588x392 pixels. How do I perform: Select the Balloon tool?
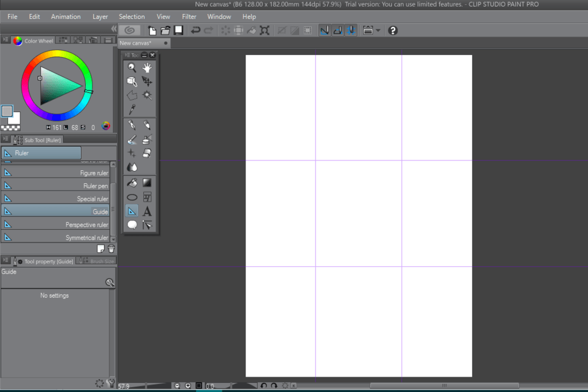[132, 225]
